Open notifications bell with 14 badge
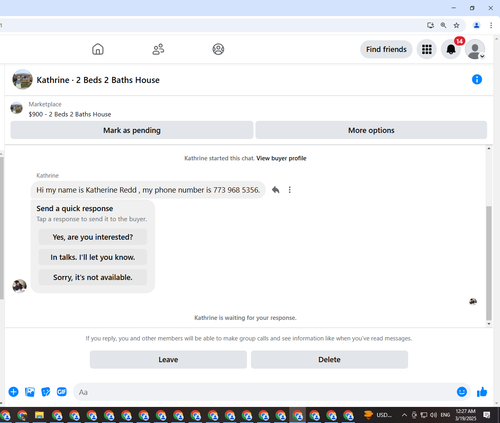Viewport: 500px width, 423px height. (x=451, y=49)
